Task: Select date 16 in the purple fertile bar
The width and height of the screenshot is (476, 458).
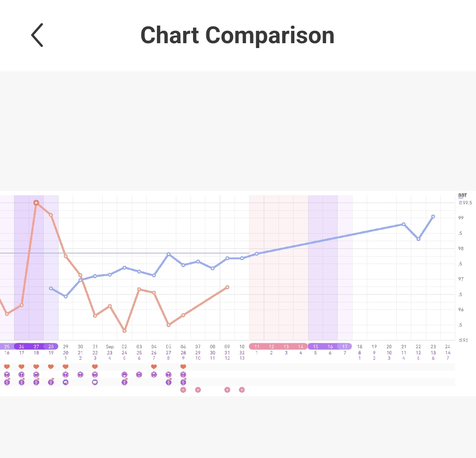Action: point(330,346)
